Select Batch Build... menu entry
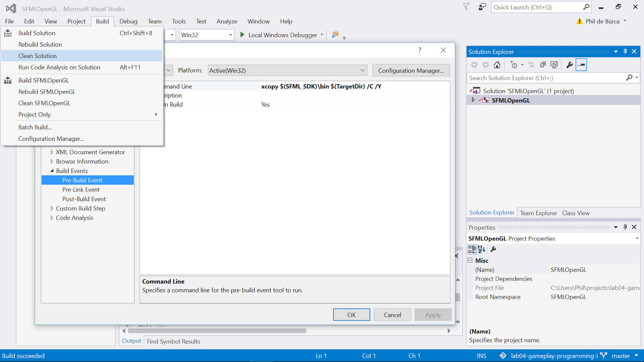This screenshot has height=362, width=644. [x=82, y=127]
